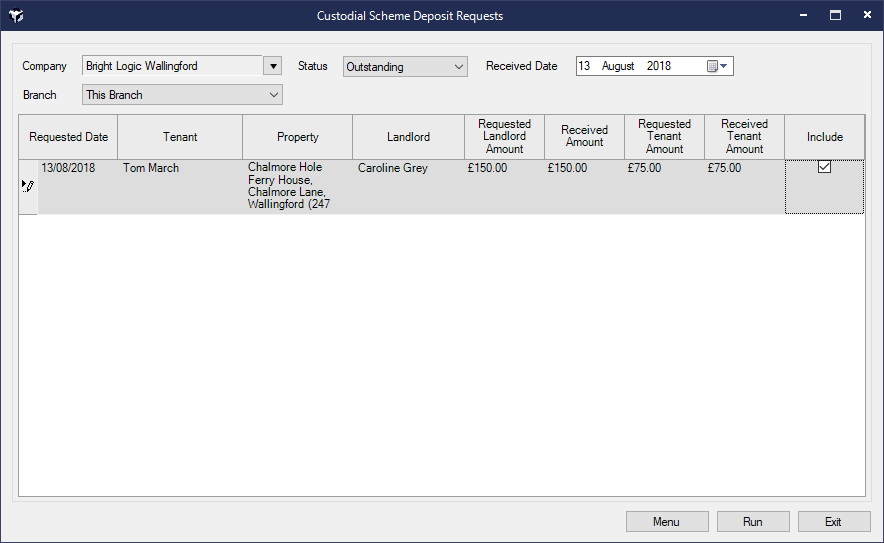This screenshot has height=543, width=884.
Task: Click the Chalmore Hole Ferry House property cell
Action: [x=290, y=186]
